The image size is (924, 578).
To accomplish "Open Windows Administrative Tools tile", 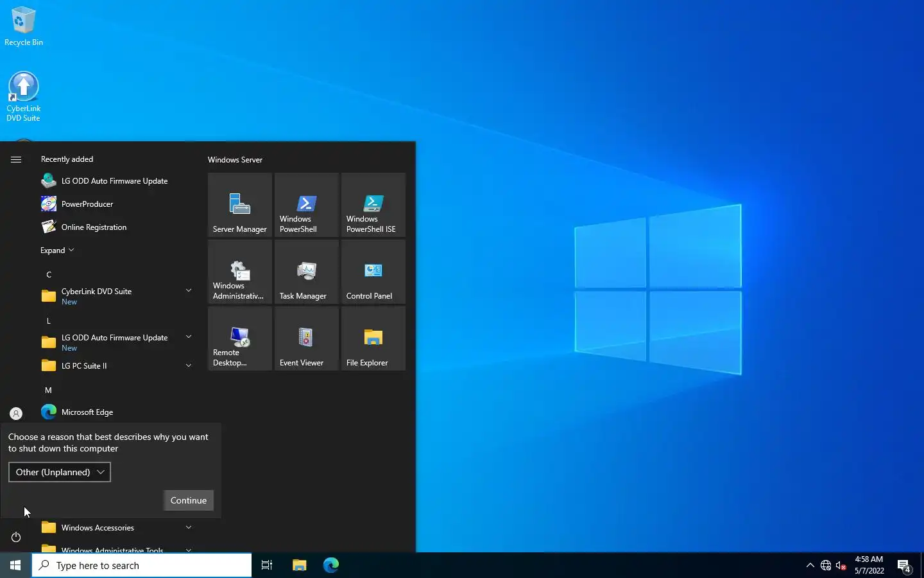I will [240, 272].
